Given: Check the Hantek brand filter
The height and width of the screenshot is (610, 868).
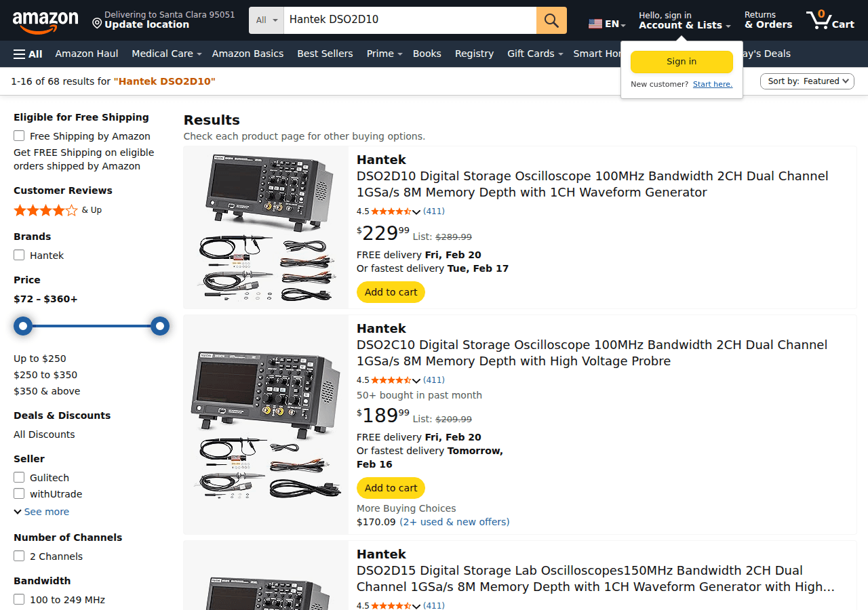Looking at the screenshot, I should coord(19,255).
